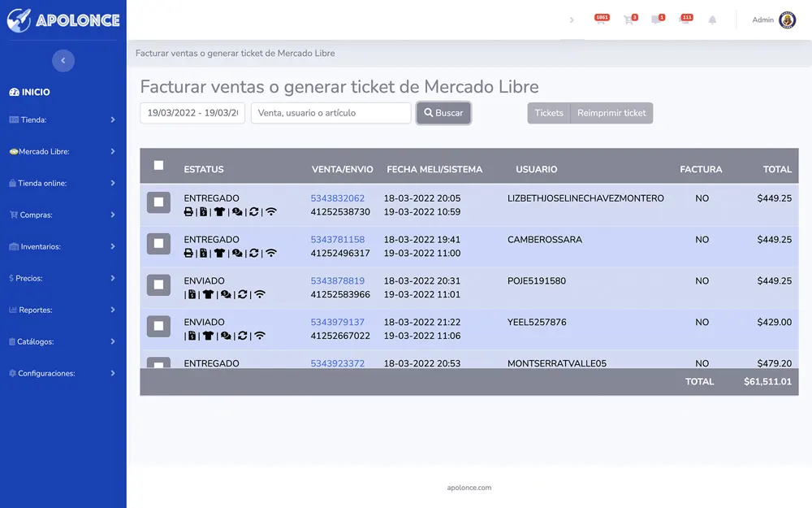This screenshot has width=812, height=508.
Task: Click the invoice document icon in CAMBEROSSARA row
Action: (204, 253)
